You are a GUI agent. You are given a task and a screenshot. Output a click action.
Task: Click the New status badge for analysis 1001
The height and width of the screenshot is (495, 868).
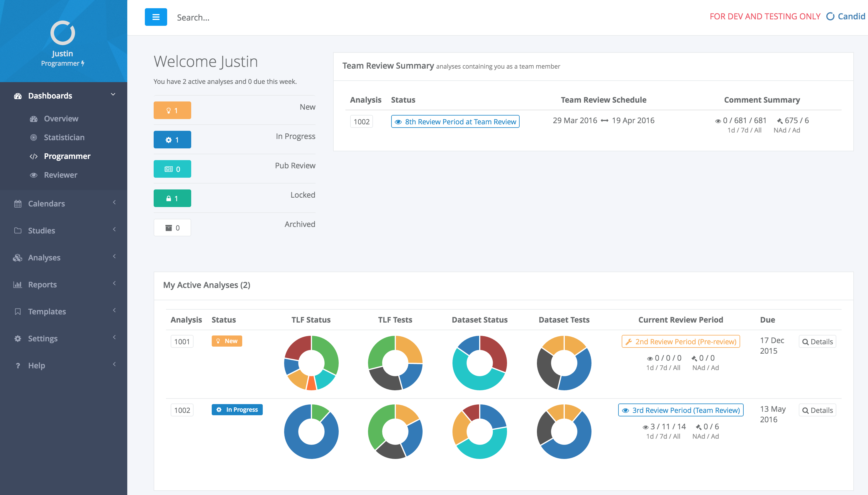coord(227,341)
